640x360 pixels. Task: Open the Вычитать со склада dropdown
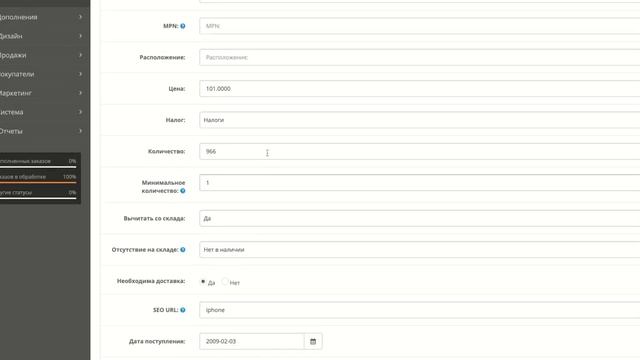[420, 218]
